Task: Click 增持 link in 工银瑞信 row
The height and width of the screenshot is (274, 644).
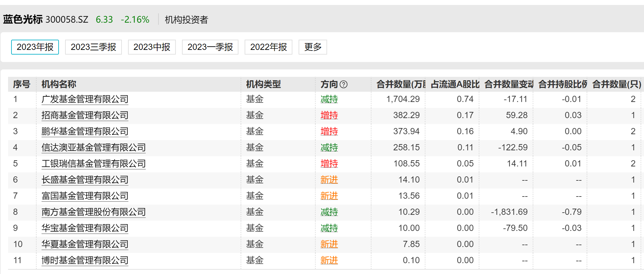Action: [x=329, y=164]
